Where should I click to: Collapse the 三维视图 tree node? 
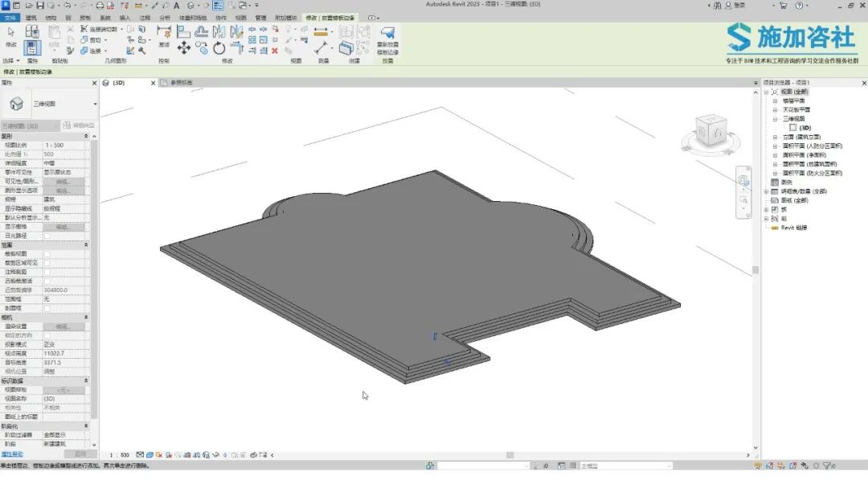(775, 119)
